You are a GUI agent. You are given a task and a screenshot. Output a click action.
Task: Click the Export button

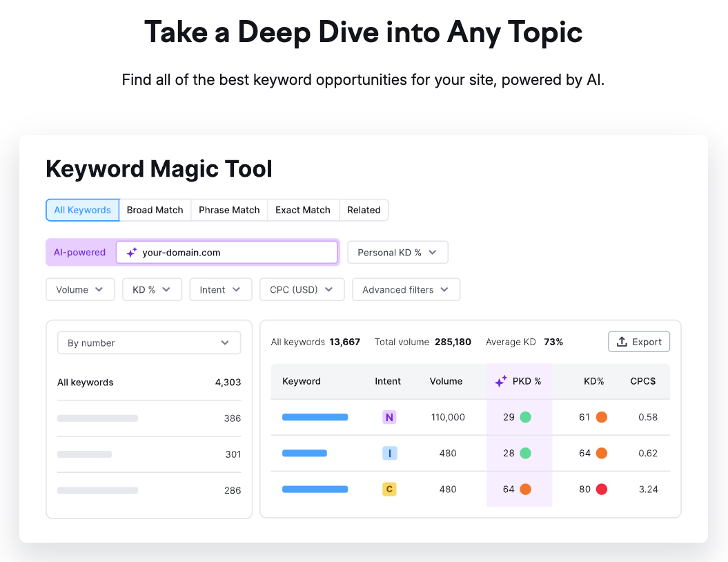[639, 342]
